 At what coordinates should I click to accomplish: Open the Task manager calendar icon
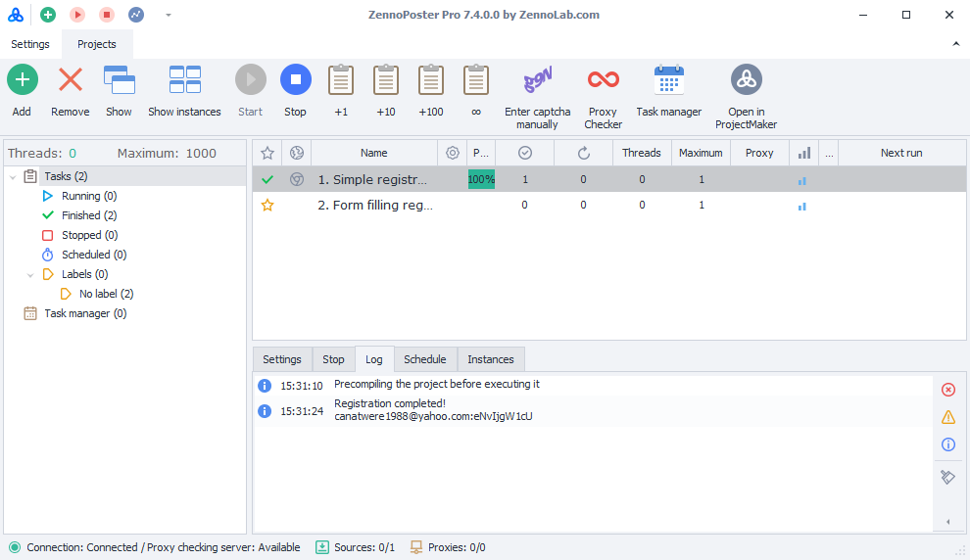[668, 80]
